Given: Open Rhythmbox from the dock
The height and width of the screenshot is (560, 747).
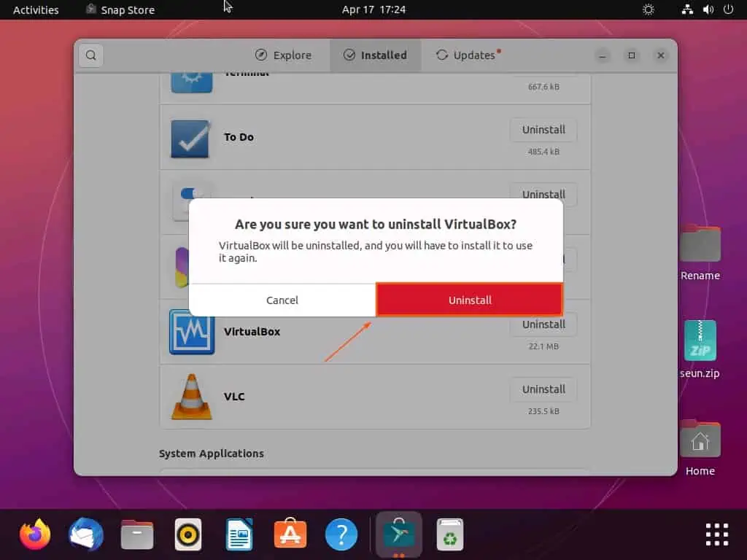Looking at the screenshot, I should pos(188,534).
